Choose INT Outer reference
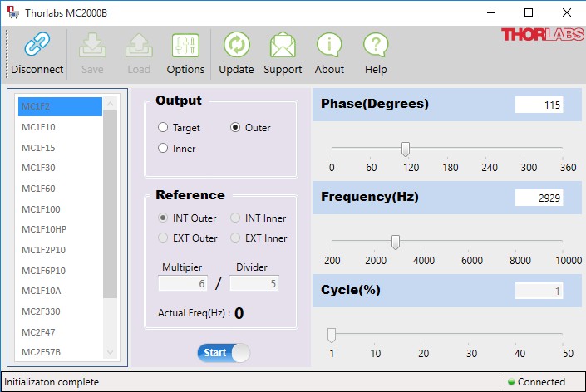The width and height of the screenshot is (586, 392). [x=163, y=218]
